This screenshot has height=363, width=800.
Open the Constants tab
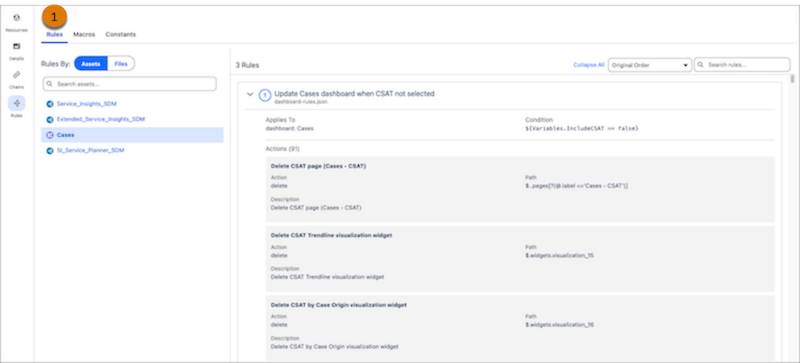click(120, 35)
